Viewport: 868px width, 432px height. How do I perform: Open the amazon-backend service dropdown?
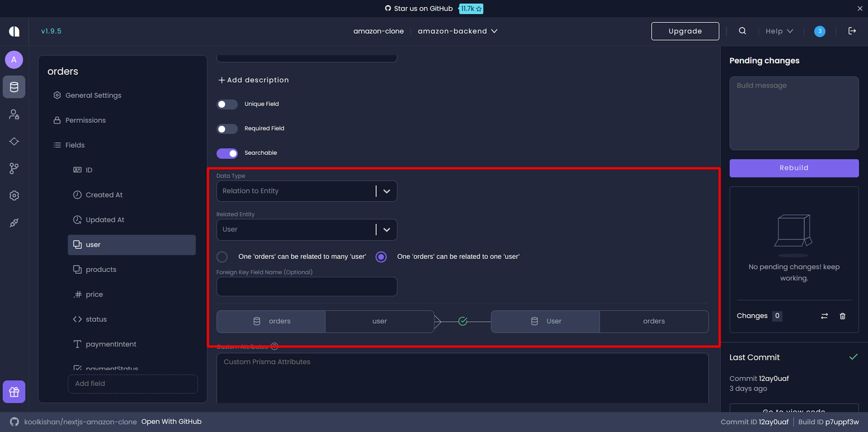(x=457, y=31)
